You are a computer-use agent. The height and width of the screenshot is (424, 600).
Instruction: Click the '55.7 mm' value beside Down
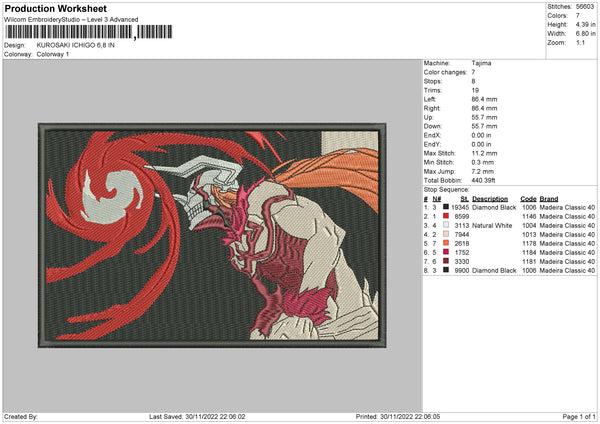(x=484, y=126)
